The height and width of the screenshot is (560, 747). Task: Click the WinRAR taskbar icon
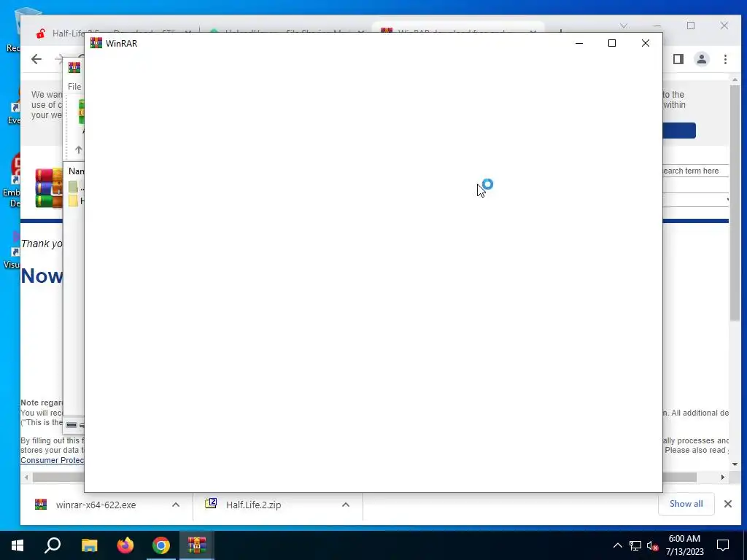(197, 545)
